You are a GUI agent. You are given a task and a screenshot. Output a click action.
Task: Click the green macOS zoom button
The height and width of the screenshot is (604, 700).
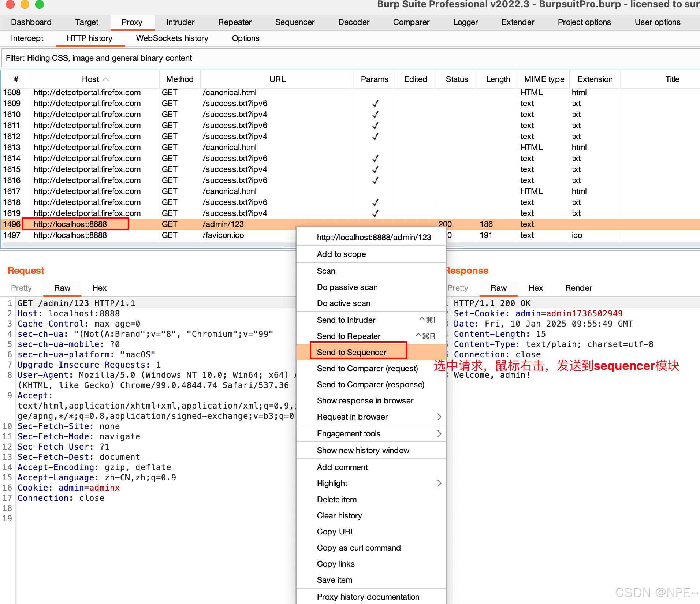(x=40, y=4)
